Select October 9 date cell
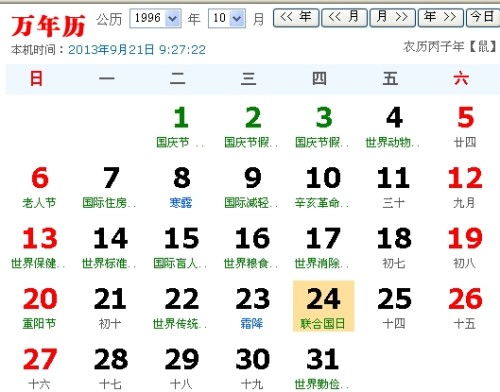The height and width of the screenshot is (392, 500). click(x=252, y=187)
